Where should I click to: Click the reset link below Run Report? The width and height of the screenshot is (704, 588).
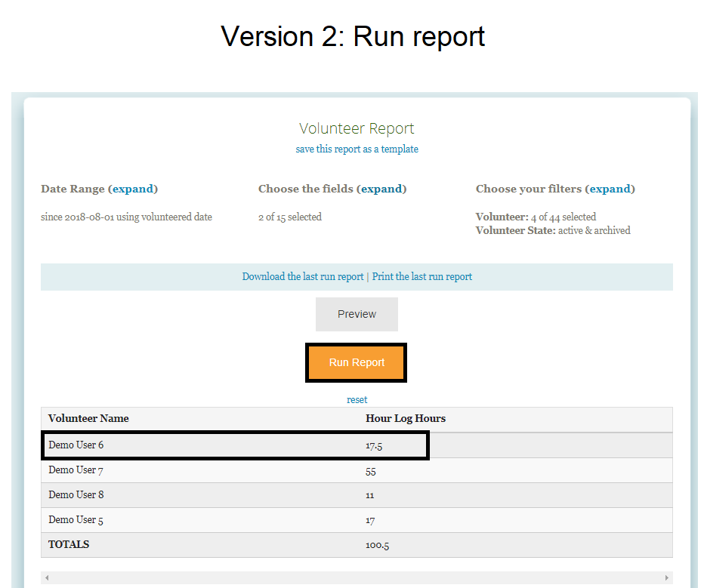coord(357,399)
